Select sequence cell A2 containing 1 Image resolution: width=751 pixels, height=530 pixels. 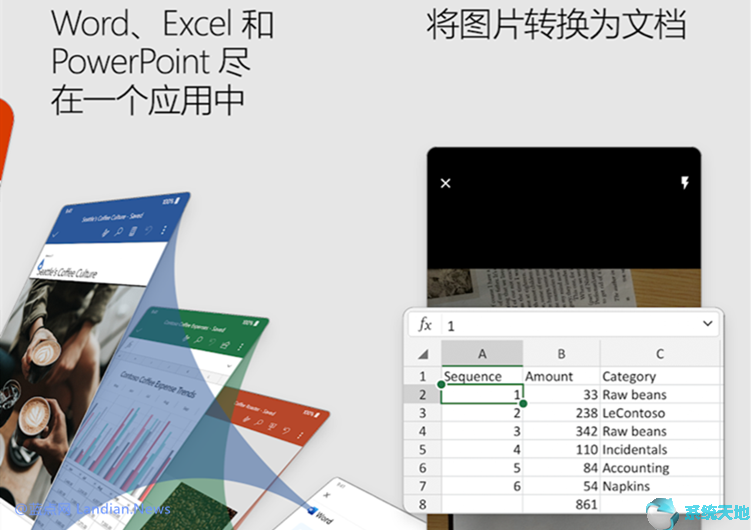tap(482, 395)
